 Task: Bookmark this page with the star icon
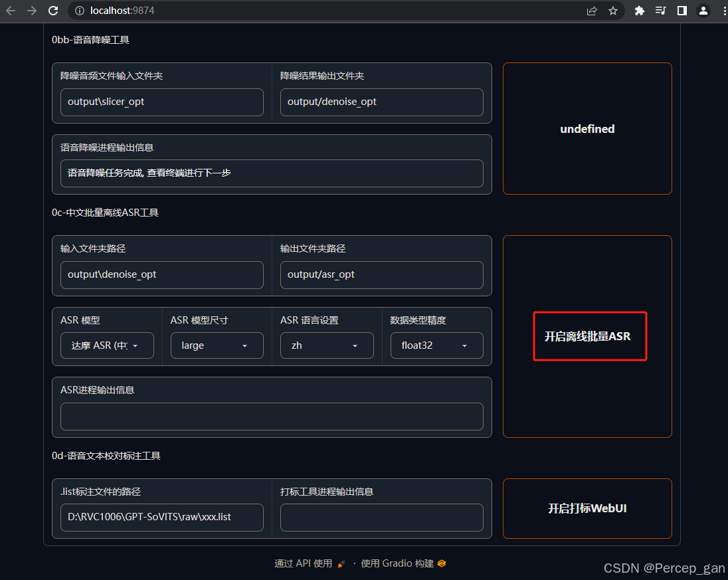click(x=613, y=11)
